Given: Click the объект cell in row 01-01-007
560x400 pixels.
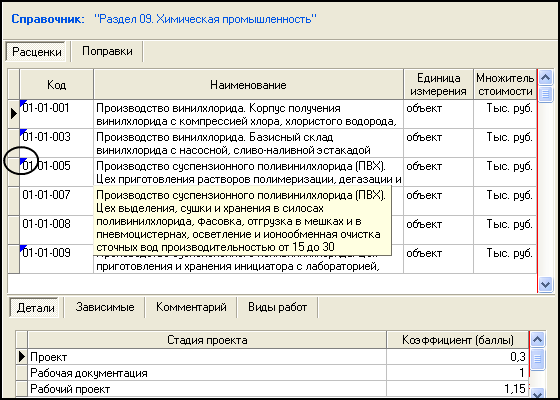Looking at the screenshot, I should point(438,201).
